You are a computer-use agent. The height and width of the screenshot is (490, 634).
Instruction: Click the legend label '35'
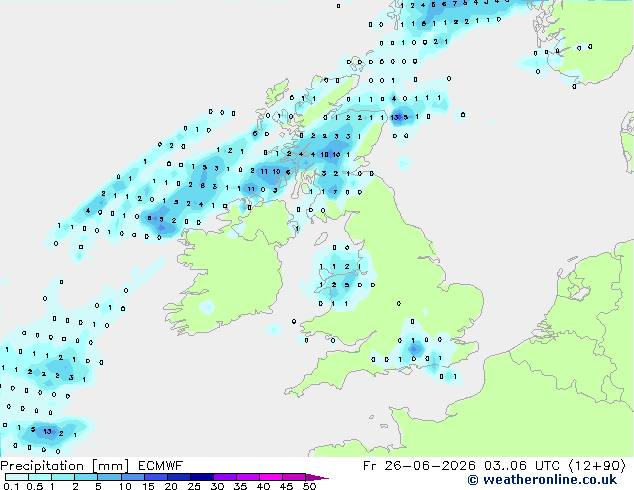pyautogui.click(x=240, y=486)
